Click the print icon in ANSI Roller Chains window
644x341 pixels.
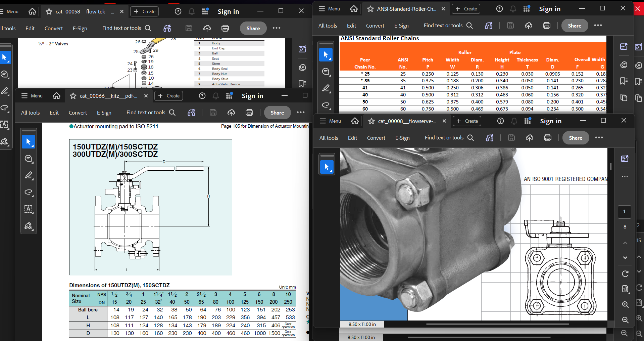547,26
